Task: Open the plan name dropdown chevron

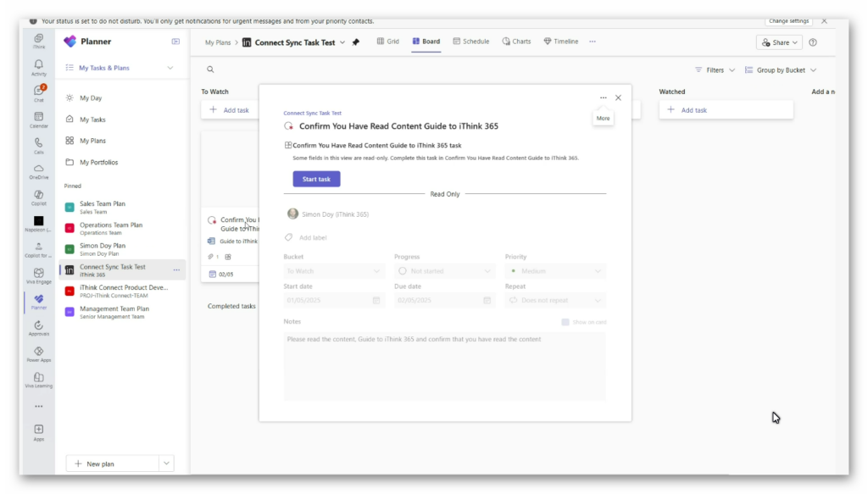Action: pos(342,42)
